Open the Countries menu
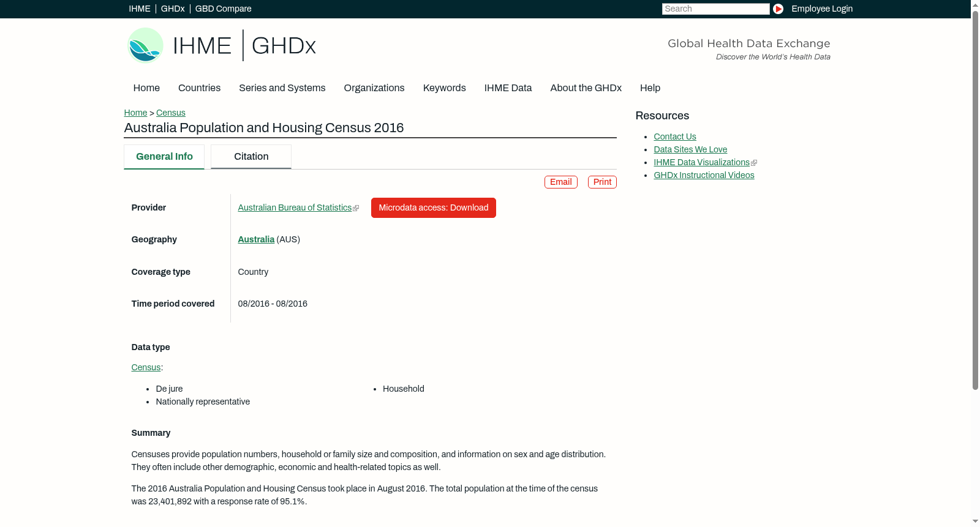The image size is (980, 527). [x=199, y=88]
